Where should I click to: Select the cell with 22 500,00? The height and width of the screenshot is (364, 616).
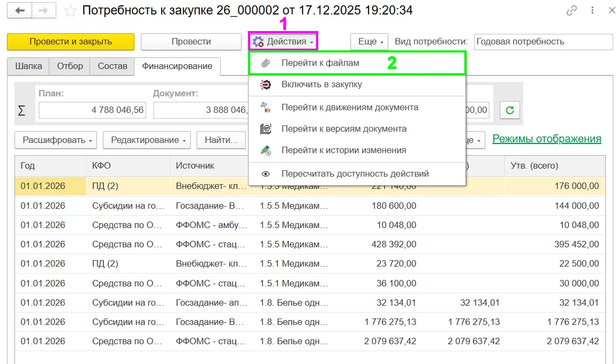point(554,263)
